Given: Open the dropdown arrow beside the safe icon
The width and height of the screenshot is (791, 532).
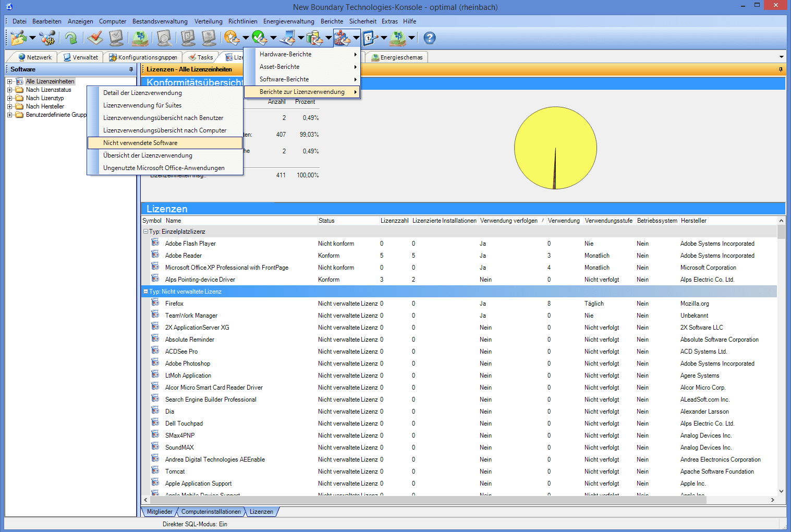Looking at the screenshot, I should tap(384, 38).
